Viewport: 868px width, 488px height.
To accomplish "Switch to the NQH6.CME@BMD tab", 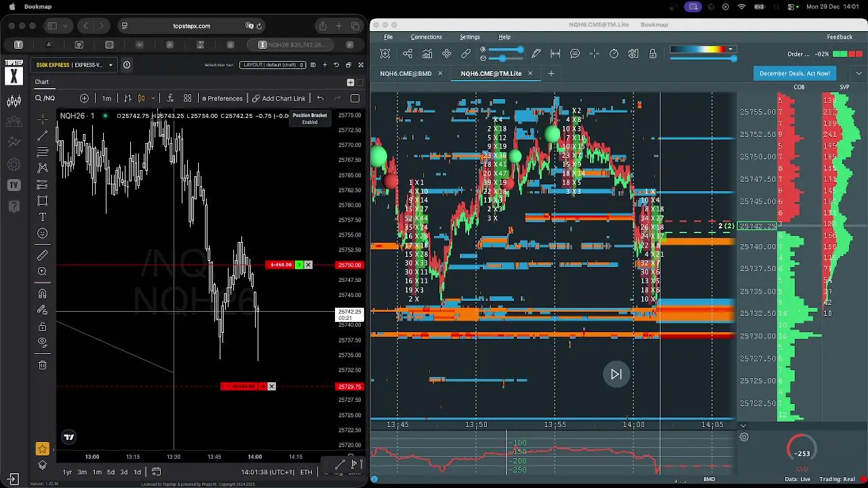I will 406,73.
